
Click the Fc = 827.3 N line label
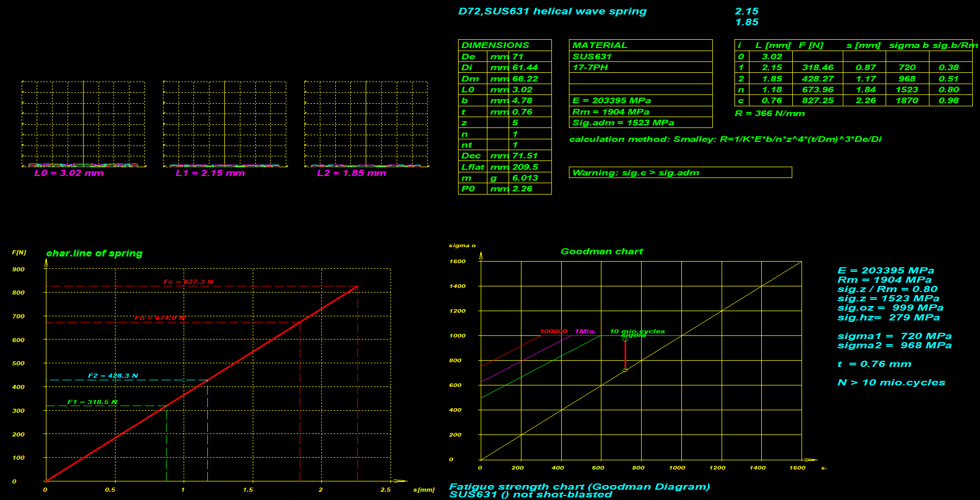pyautogui.click(x=188, y=282)
